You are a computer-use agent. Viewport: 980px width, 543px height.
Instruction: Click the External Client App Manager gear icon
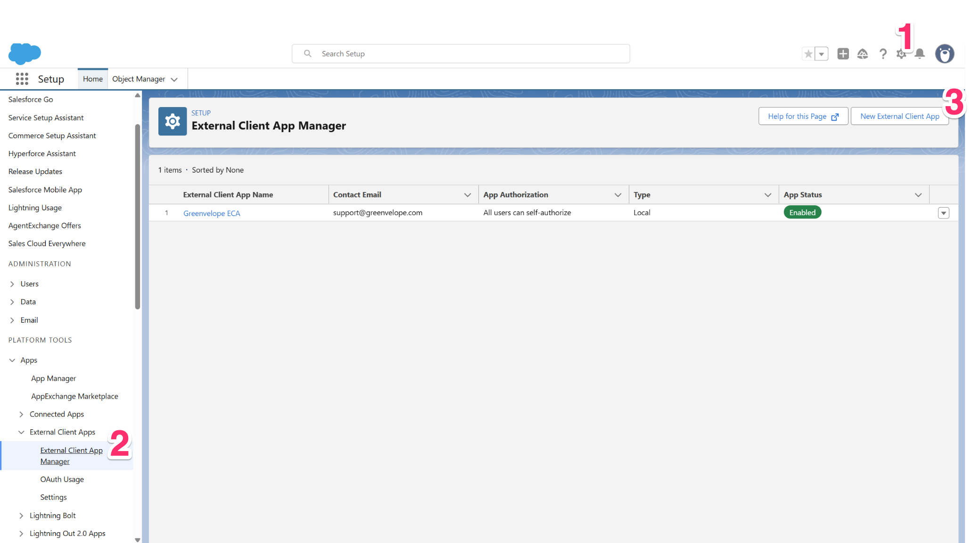pos(173,121)
